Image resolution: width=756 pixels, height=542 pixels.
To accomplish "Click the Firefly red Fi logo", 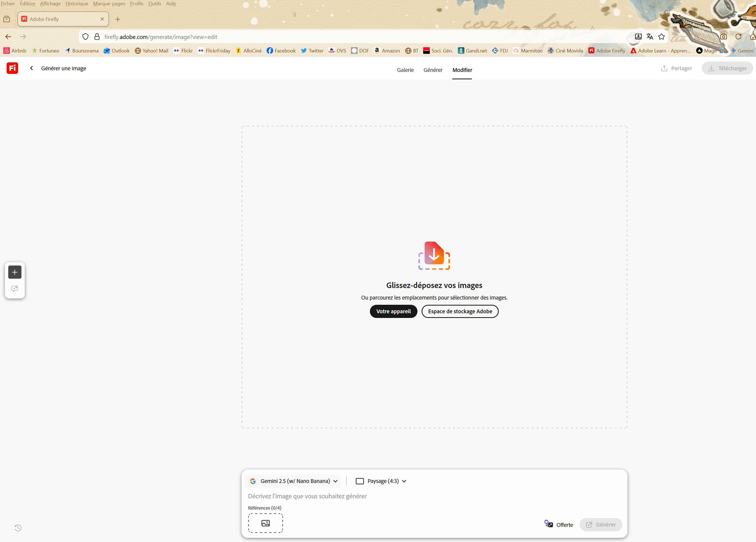I will tap(12, 68).
